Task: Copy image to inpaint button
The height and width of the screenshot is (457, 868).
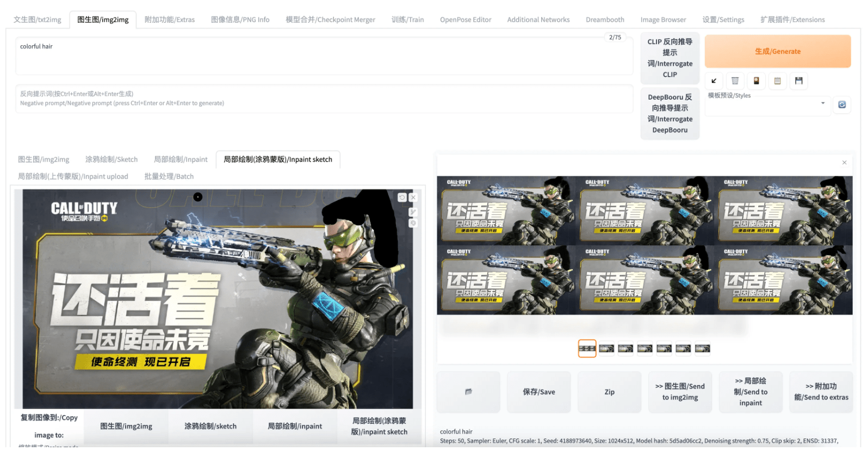Action: (x=295, y=426)
